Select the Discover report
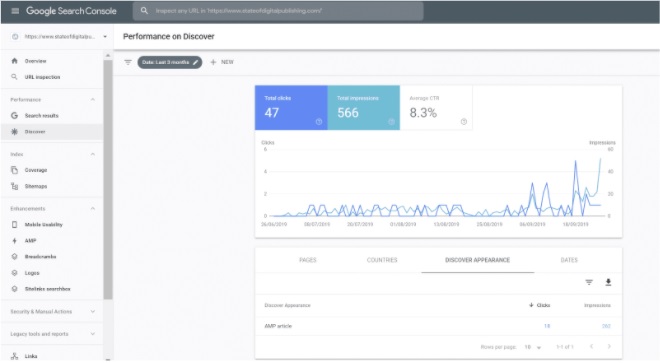Image resolution: width=660 pixels, height=363 pixels. coord(51,132)
